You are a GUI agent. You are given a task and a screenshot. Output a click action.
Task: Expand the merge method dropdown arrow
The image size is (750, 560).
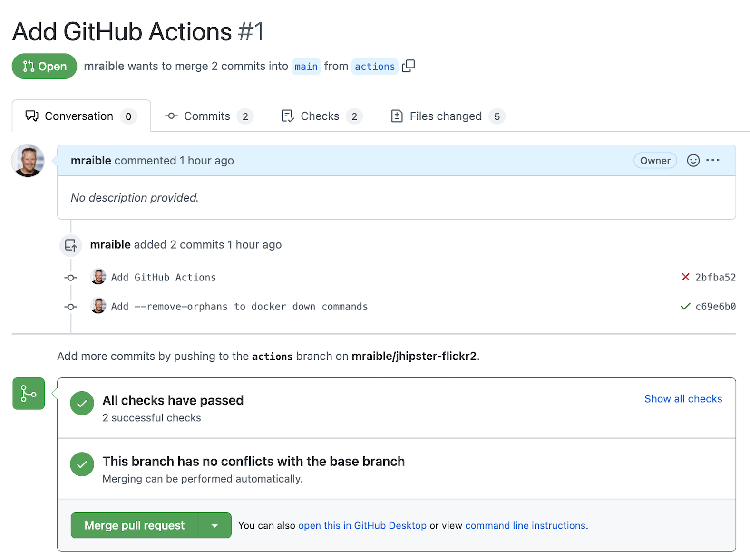[x=214, y=525]
